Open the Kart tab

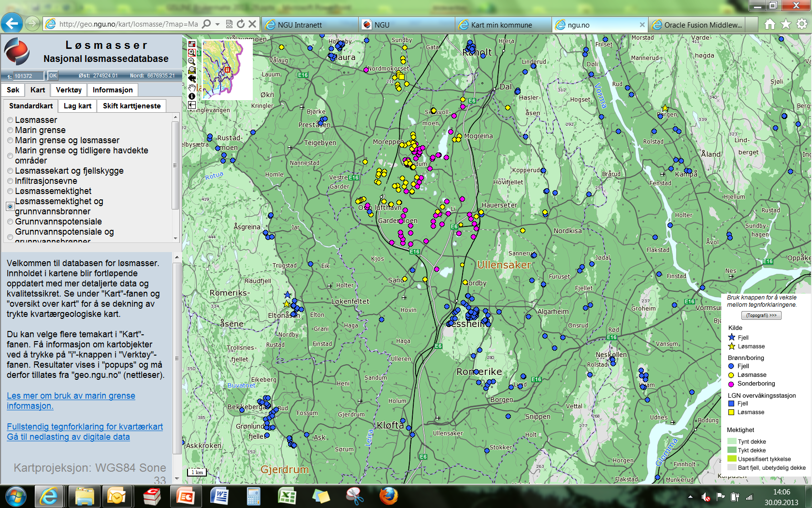[x=38, y=90]
